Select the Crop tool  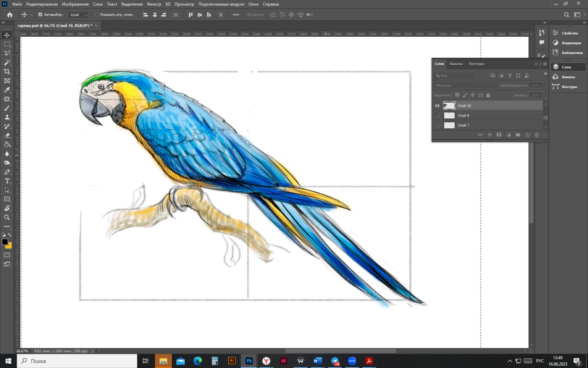click(7, 72)
